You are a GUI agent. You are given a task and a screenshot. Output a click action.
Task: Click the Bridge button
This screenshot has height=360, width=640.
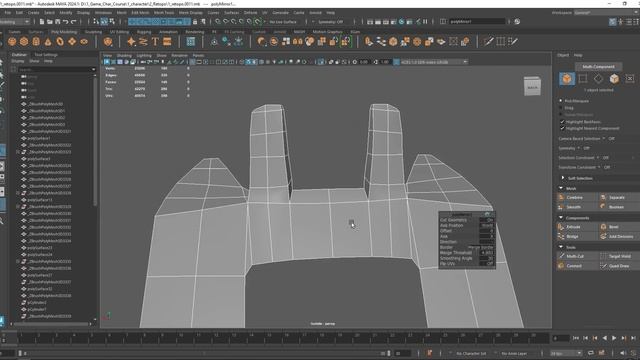pyautogui.click(x=577, y=237)
